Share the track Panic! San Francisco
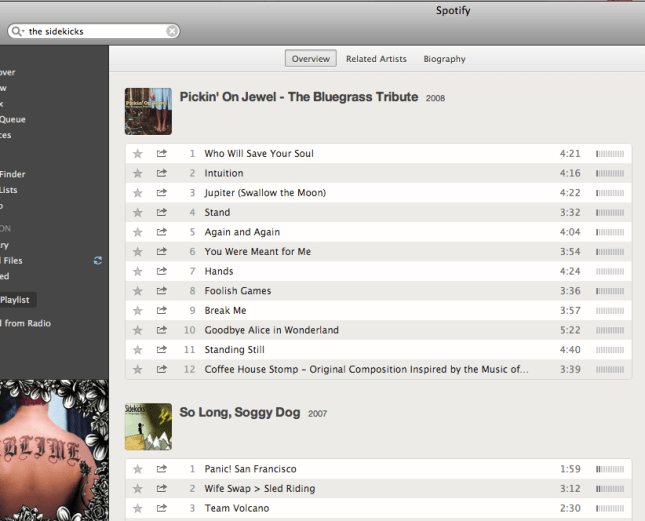The width and height of the screenshot is (645, 521). coord(162,468)
